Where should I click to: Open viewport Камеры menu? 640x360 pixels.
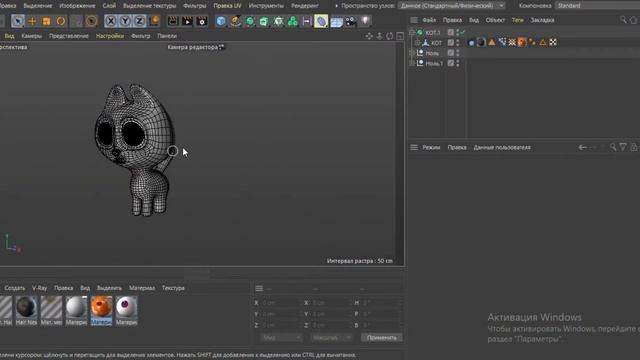click(x=31, y=36)
